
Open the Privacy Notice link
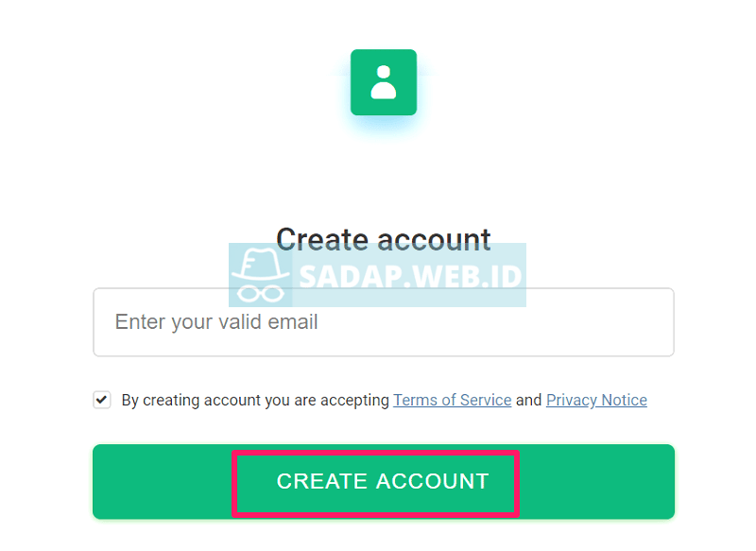[596, 401]
